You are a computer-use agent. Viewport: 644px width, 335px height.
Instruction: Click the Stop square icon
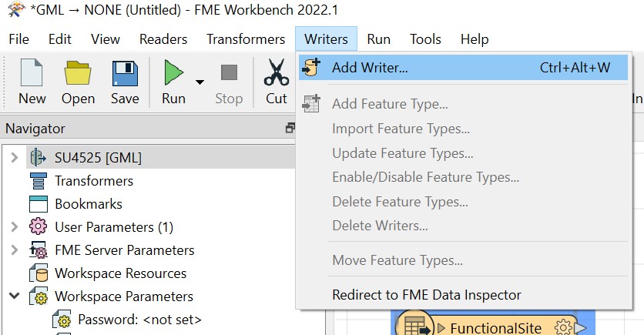(230, 72)
